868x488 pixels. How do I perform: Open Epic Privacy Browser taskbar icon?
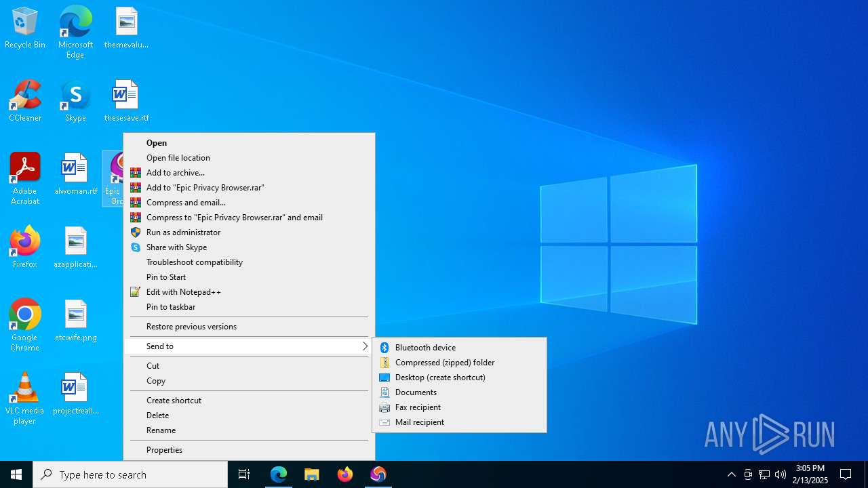(378, 474)
